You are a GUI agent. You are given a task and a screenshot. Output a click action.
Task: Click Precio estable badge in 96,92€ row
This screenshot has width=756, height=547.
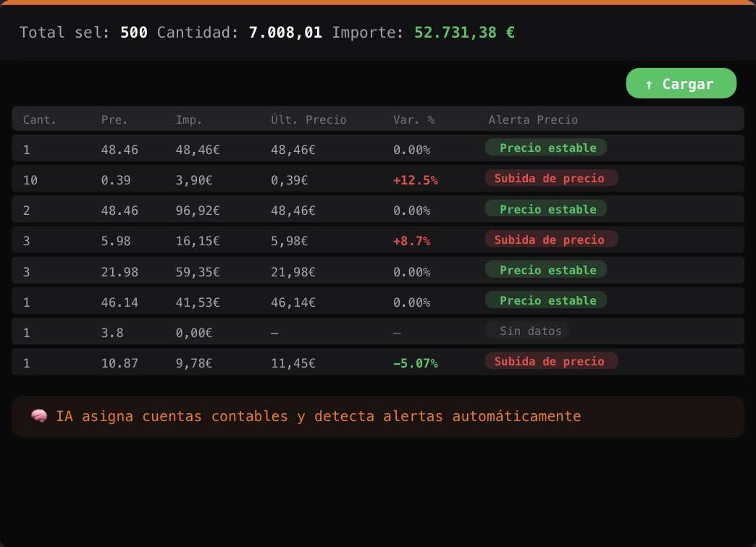(x=546, y=208)
